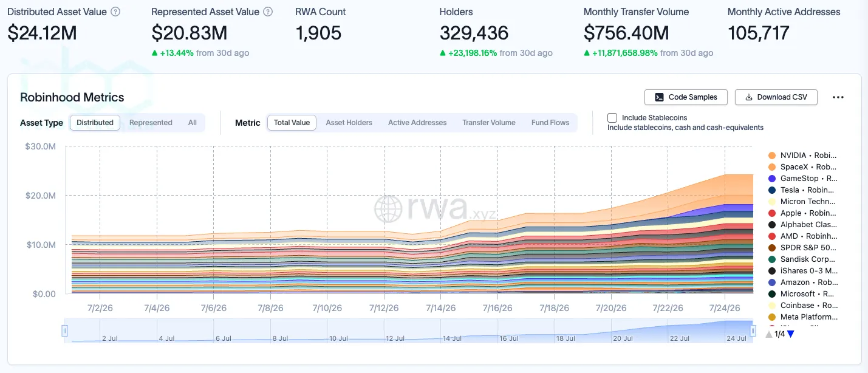Switch metric to Active Addresses
The height and width of the screenshot is (373, 868).
pos(417,123)
